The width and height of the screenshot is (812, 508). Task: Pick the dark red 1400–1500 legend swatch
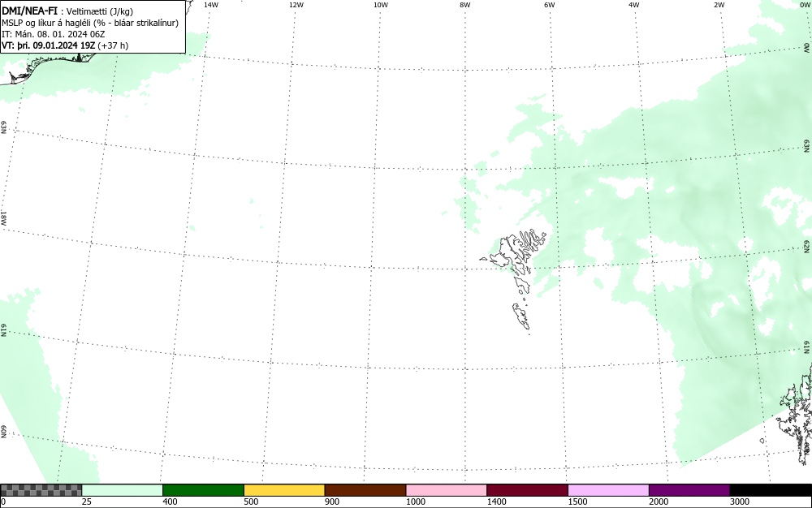527,490
